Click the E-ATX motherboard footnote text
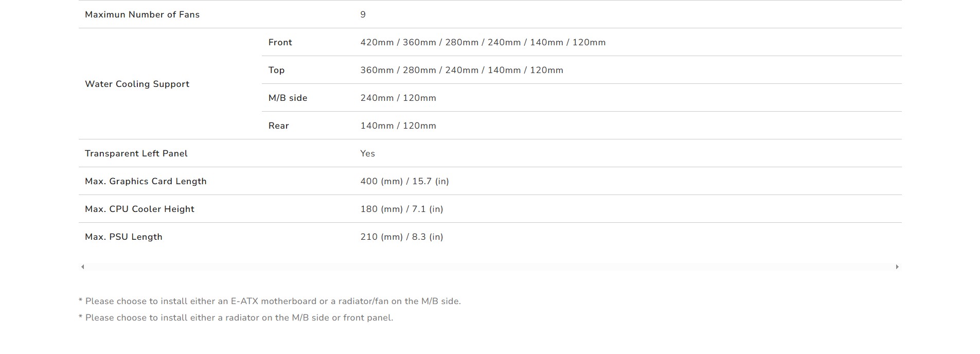The image size is (980, 354). pos(270,301)
